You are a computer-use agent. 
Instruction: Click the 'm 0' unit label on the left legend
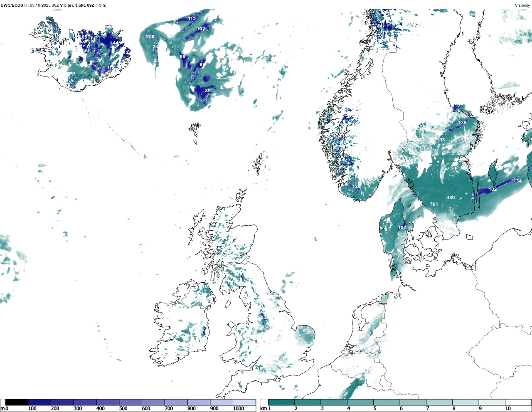coord(5,408)
